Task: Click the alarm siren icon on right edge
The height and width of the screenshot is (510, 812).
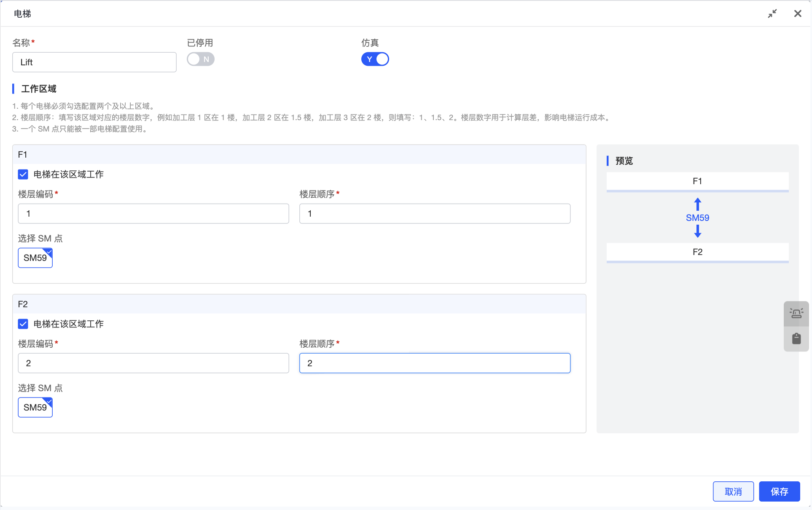Action: tap(796, 313)
